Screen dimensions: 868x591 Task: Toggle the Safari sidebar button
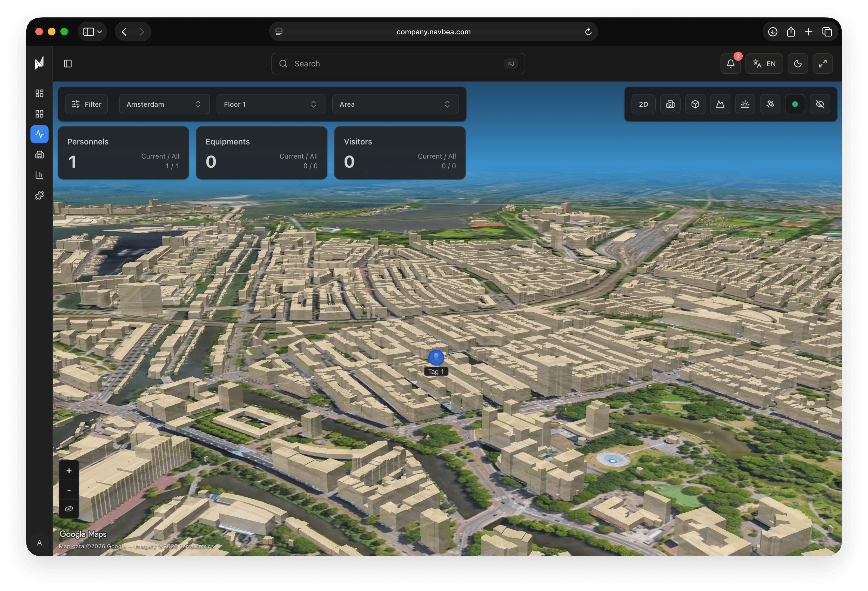point(88,32)
